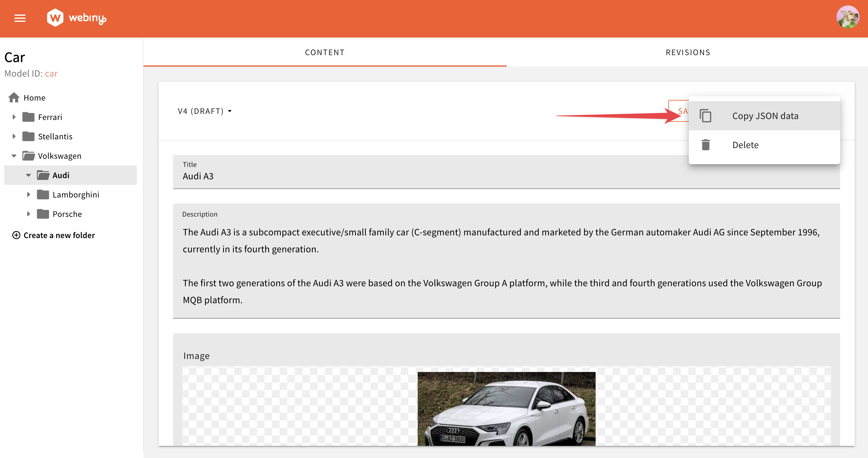Click into the Title input field

404,176
